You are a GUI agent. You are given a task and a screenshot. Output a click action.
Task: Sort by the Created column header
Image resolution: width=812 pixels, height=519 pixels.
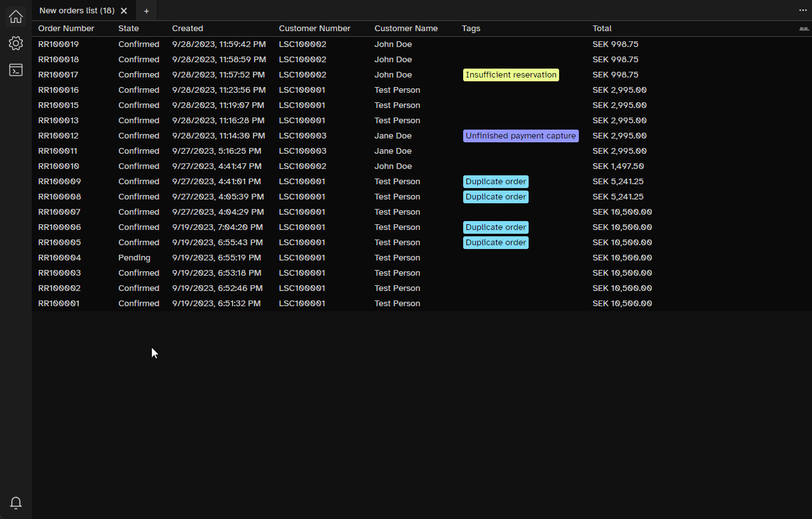(187, 28)
